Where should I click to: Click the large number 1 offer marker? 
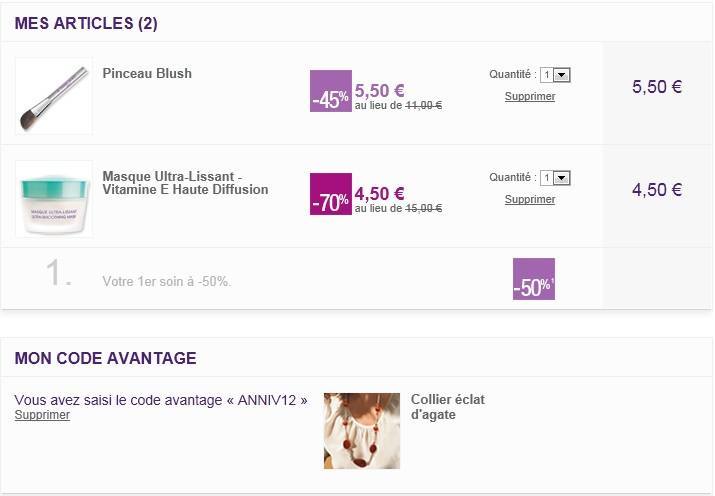[59, 275]
